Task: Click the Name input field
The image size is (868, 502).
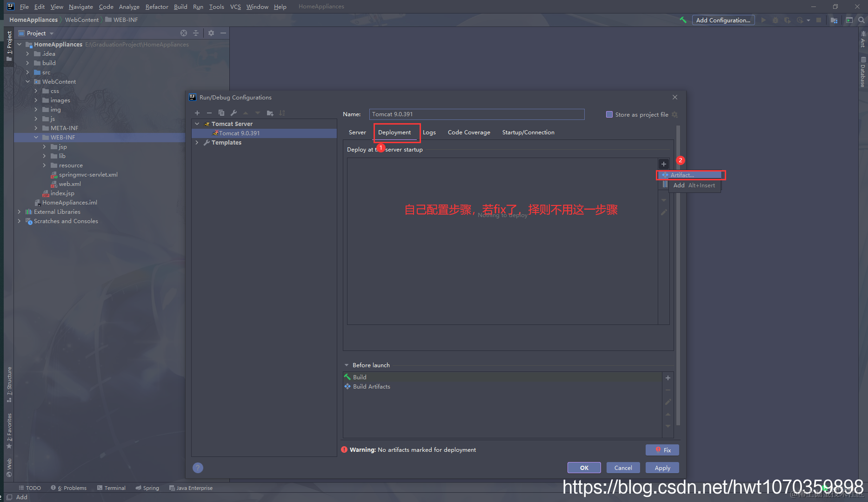Action: click(x=477, y=114)
